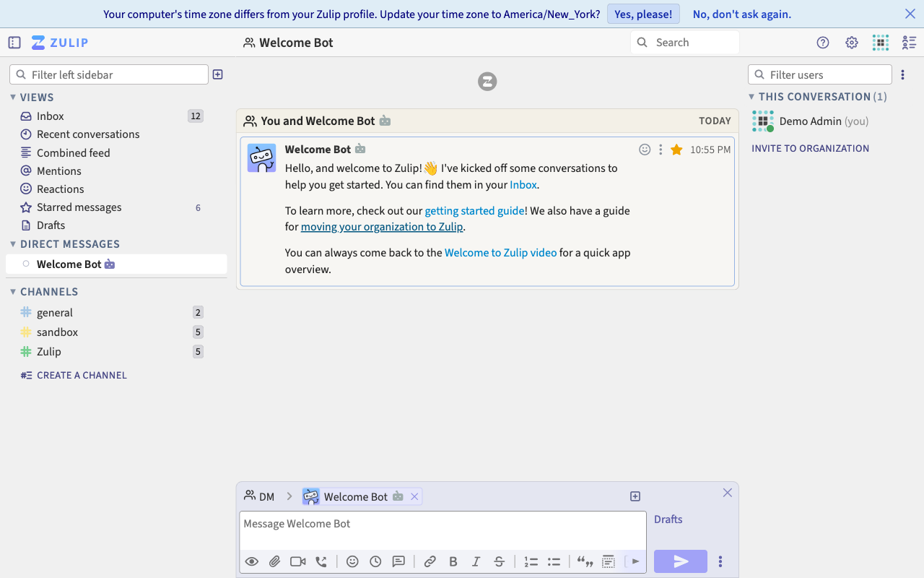Toggle bold formatting in the compose box

453,561
